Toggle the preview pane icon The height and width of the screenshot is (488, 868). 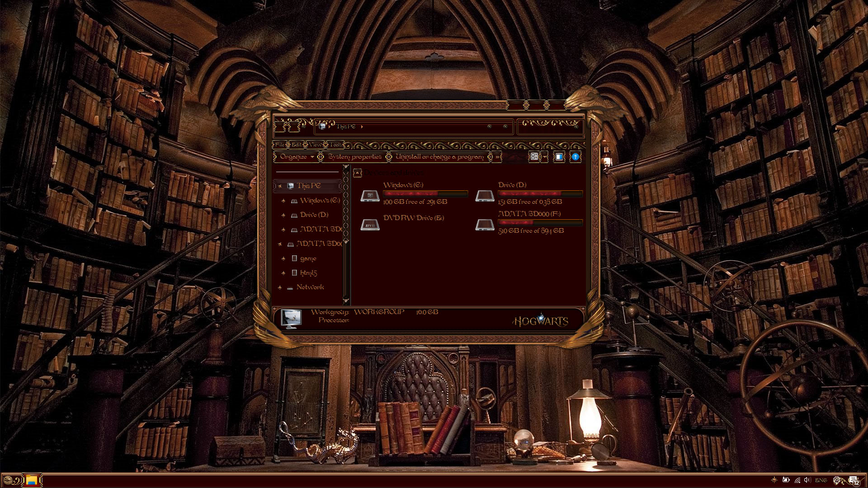pos(559,157)
